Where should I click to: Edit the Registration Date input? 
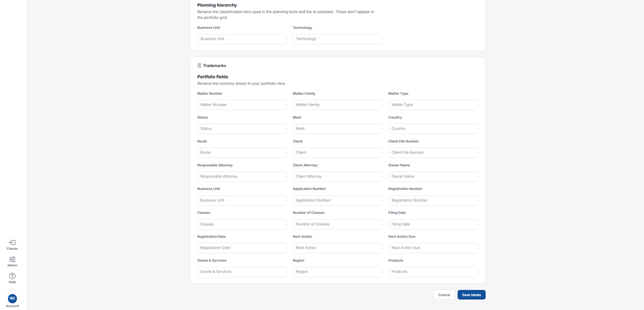click(242, 248)
